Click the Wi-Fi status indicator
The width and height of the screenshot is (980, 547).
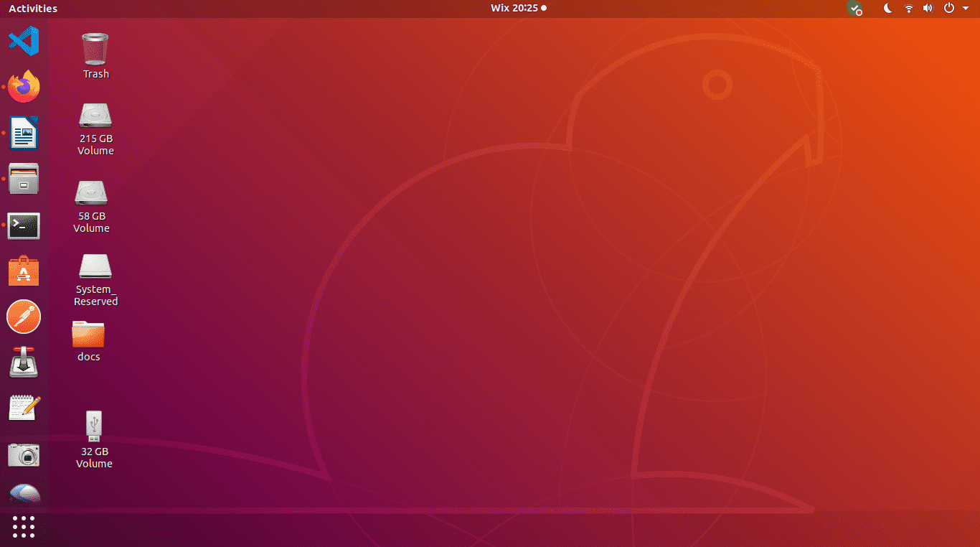pos(908,8)
